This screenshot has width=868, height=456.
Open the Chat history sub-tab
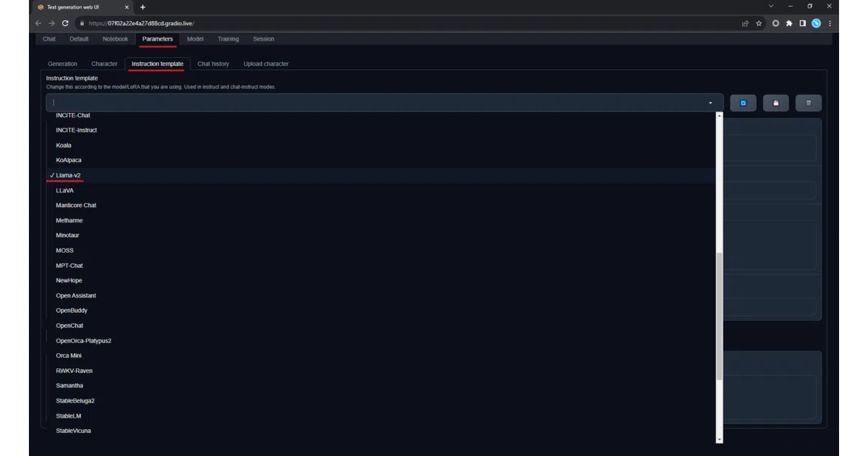coord(213,64)
